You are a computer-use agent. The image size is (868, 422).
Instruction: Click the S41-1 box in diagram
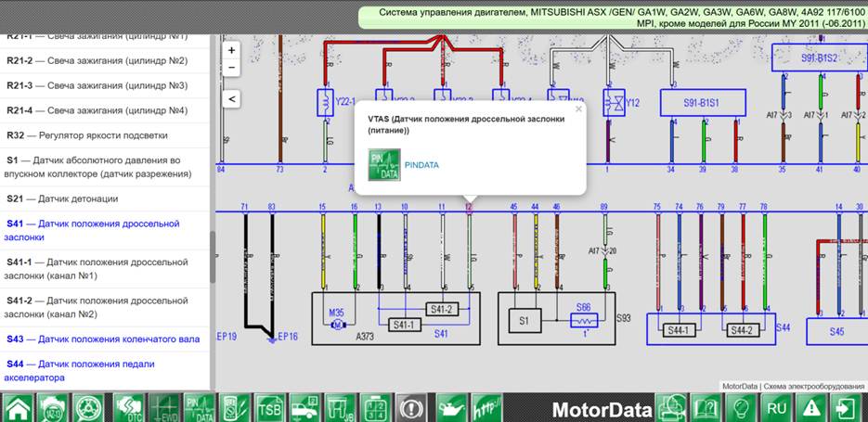(405, 326)
